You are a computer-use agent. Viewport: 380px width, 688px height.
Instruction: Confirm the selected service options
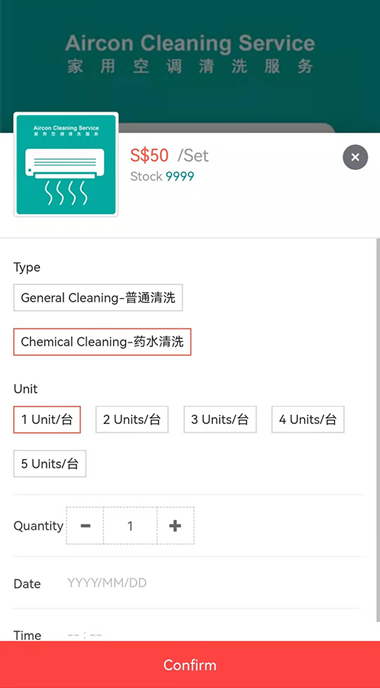coord(190,665)
